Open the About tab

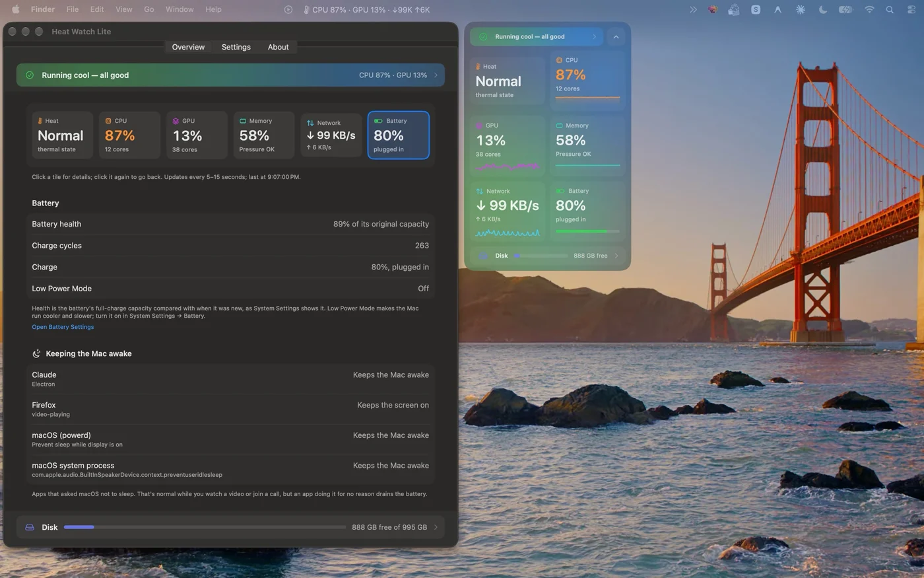pyautogui.click(x=278, y=47)
